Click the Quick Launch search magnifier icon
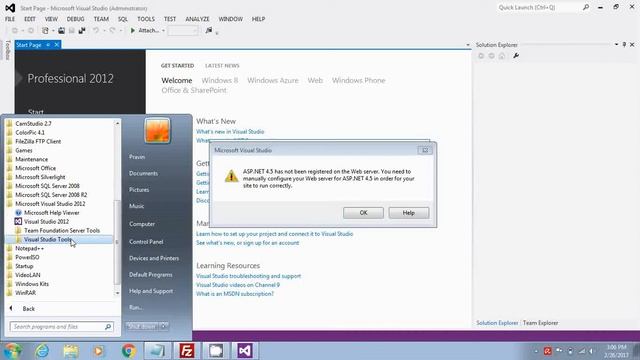 coord(586,7)
